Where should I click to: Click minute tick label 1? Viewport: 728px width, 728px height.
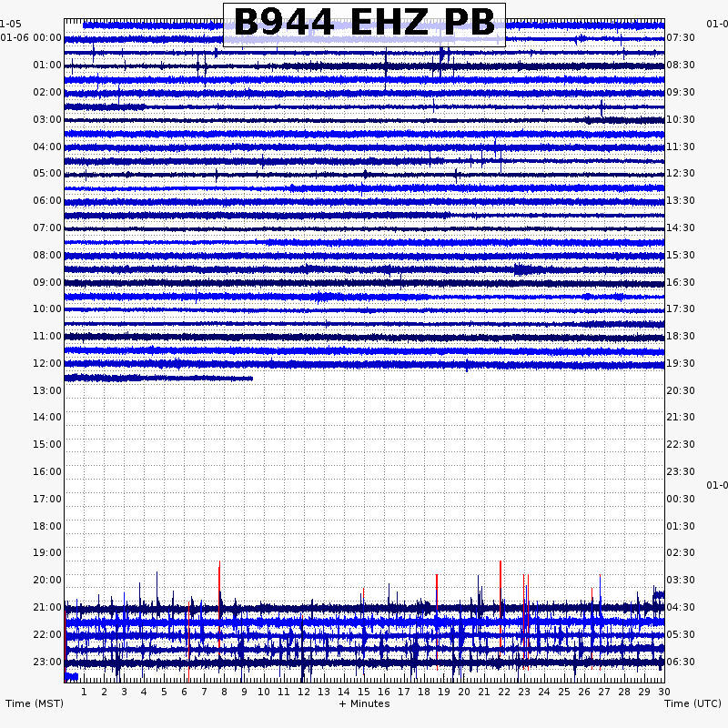(84, 692)
